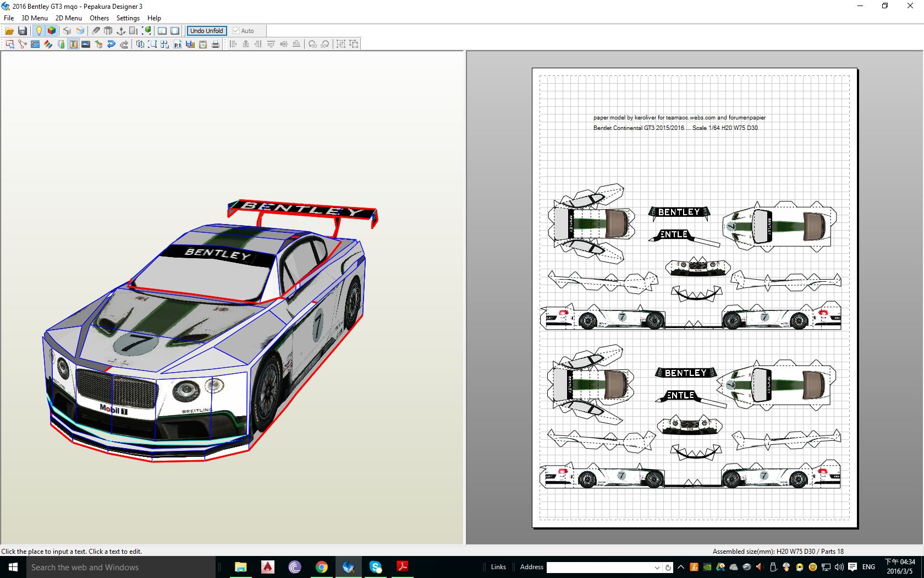Click the select and move arrow tool
The width and height of the screenshot is (924, 578).
(x=9, y=44)
